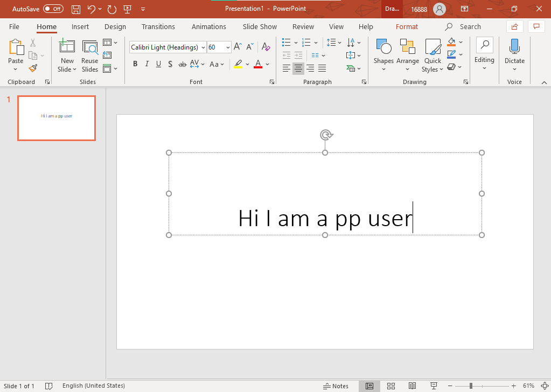Image resolution: width=551 pixels, height=392 pixels.
Task: Cut the selection with scissors icon
Action: click(33, 43)
